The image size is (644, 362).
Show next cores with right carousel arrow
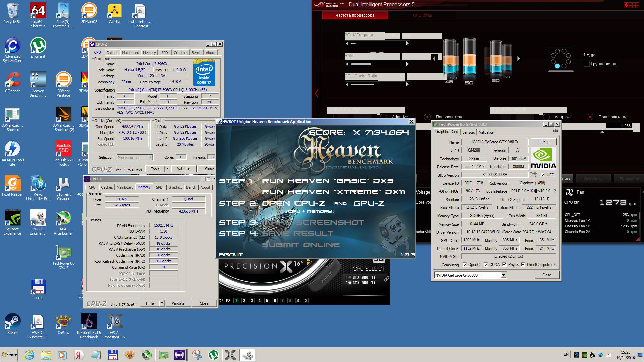[x=519, y=59]
